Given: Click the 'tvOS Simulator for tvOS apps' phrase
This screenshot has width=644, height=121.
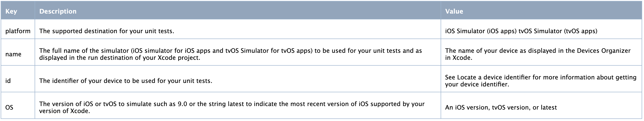Looking at the screenshot, I should point(268,51).
